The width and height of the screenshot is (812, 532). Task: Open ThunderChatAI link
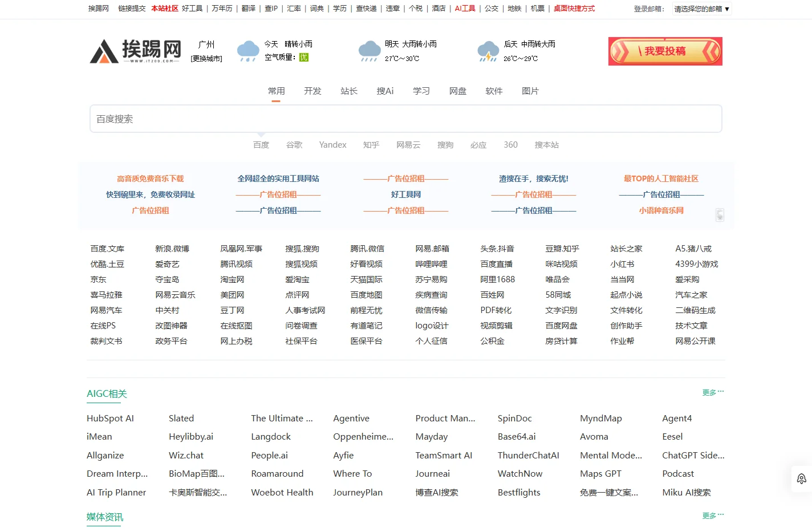click(x=529, y=455)
